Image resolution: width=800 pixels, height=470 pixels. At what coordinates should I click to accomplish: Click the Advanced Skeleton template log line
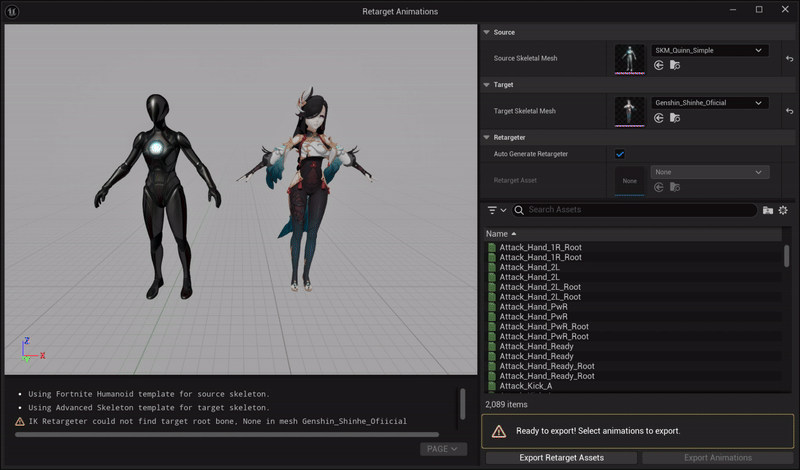tap(148, 408)
